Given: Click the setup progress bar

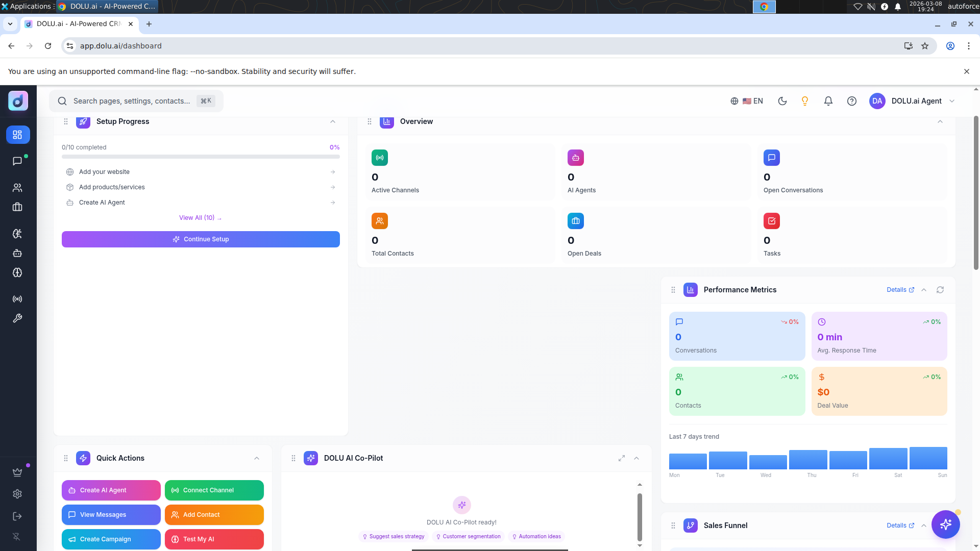Looking at the screenshot, I should [201, 157].
